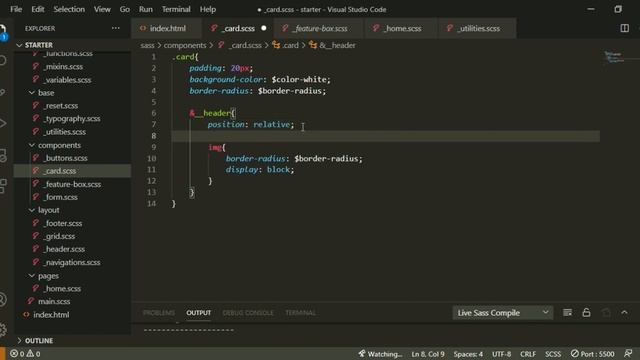Switch to TERMINAL panel tab

click(300, 313)
